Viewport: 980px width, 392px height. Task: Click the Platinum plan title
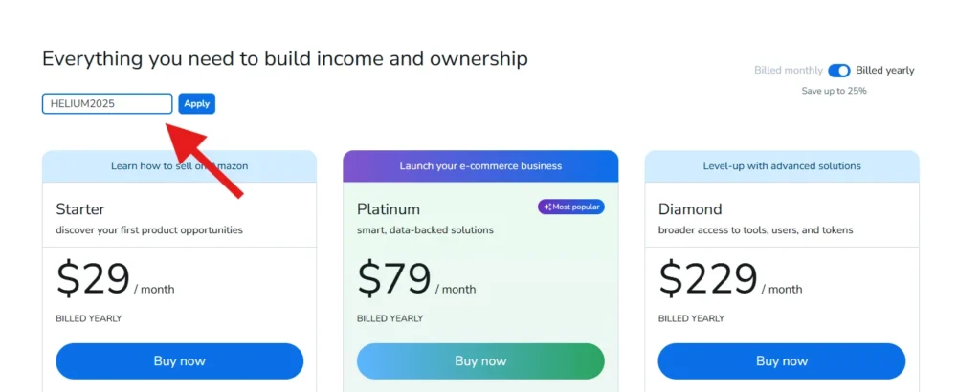pyautogui.click(x=389, y=209)
